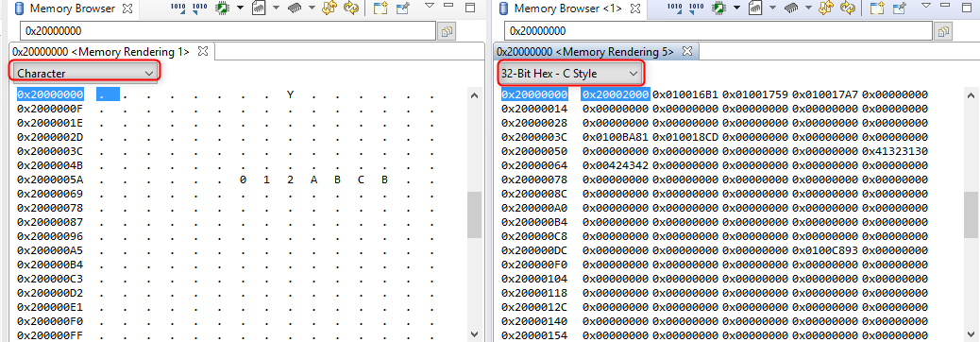Click the first yellow refresh arrows icon in left browser
The width and height of the screenshot is (980, 342).
pos(329,9)
